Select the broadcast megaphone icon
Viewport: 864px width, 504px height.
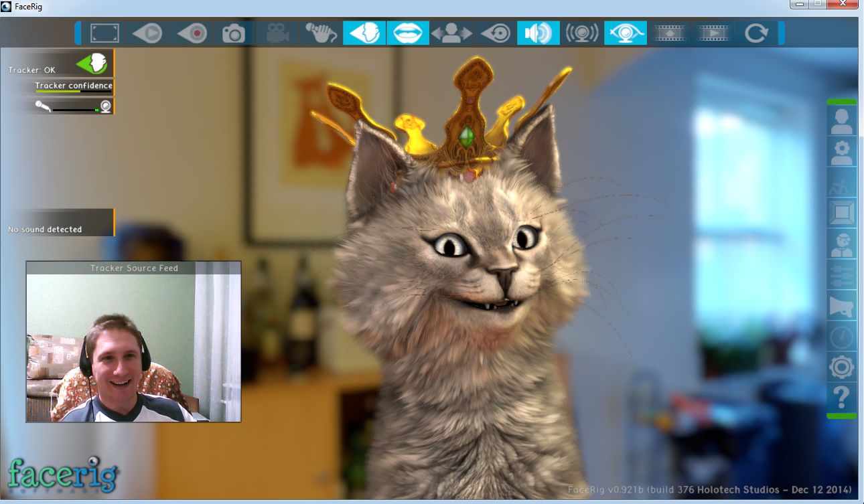843,307
